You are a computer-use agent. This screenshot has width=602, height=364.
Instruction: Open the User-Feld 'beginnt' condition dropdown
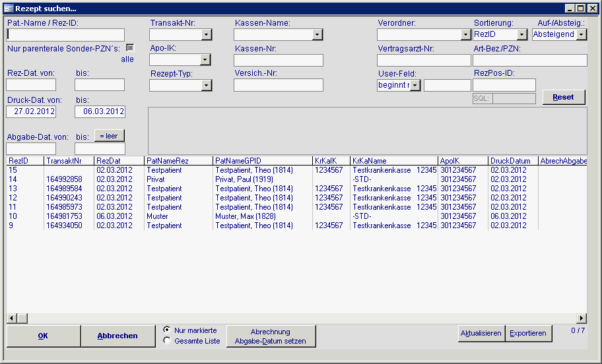415,85
